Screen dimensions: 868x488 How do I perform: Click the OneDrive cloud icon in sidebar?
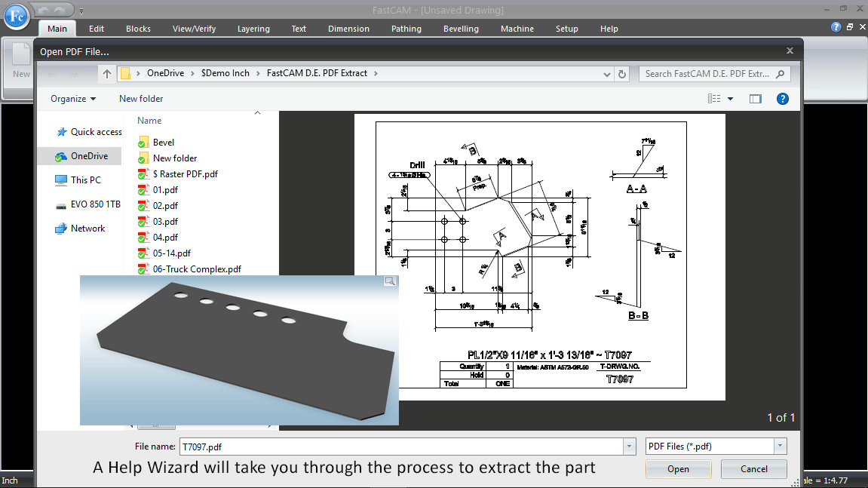click(x=61, y=157)
